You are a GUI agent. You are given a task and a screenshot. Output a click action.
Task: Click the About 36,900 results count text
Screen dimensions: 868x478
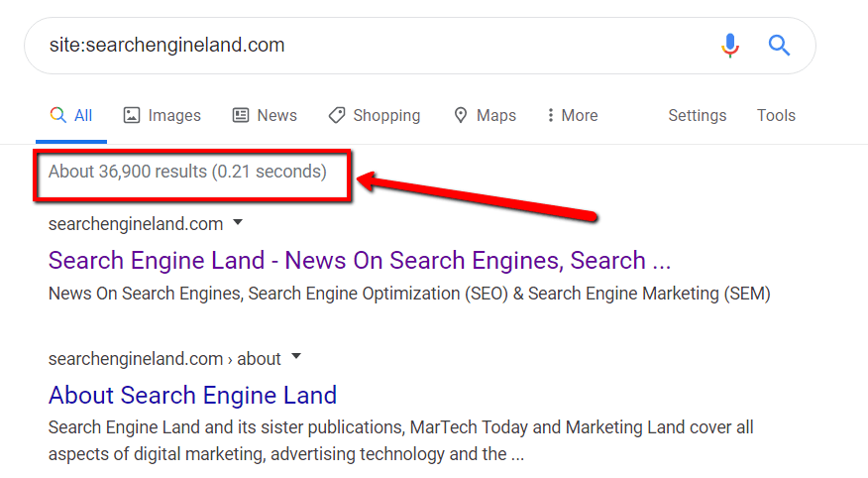[187, 172]
